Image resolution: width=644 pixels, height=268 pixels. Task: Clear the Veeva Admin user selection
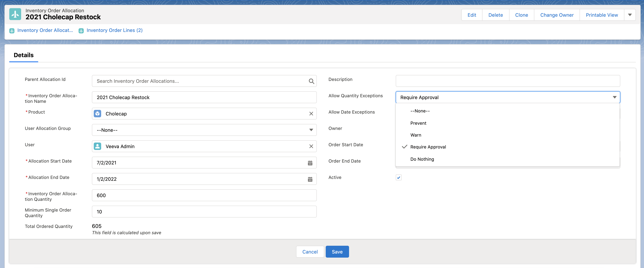pyautogui.click(x=311, y=146)
